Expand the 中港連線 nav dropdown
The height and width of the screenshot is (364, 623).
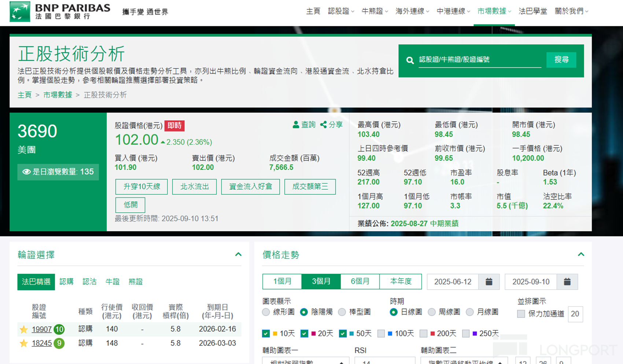point(453,11)
